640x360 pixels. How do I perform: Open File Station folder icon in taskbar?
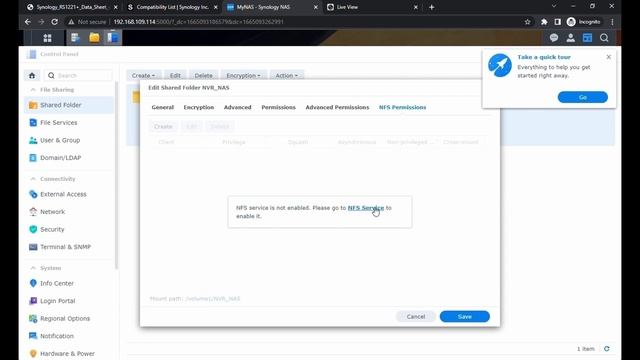point(94,38)
